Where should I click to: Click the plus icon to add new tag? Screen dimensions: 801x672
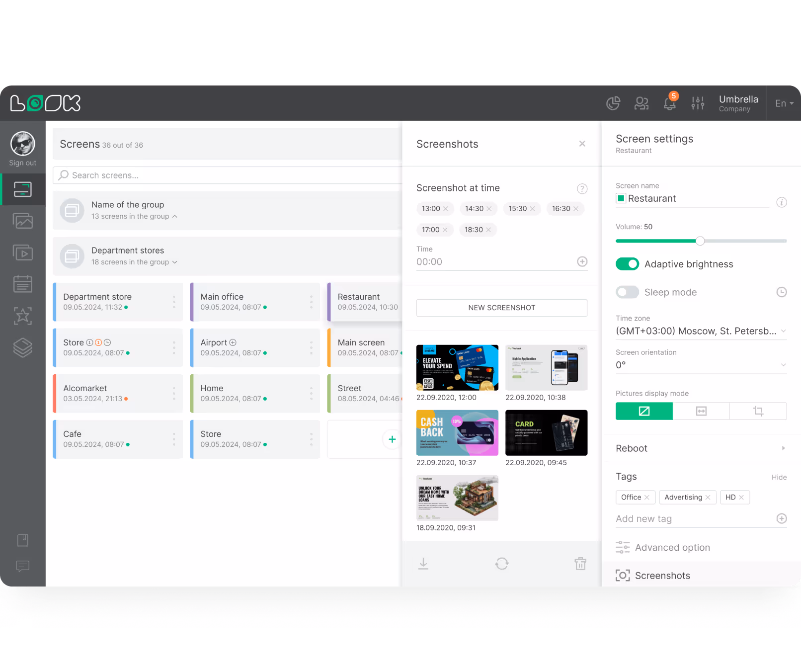tap(782, 518)
